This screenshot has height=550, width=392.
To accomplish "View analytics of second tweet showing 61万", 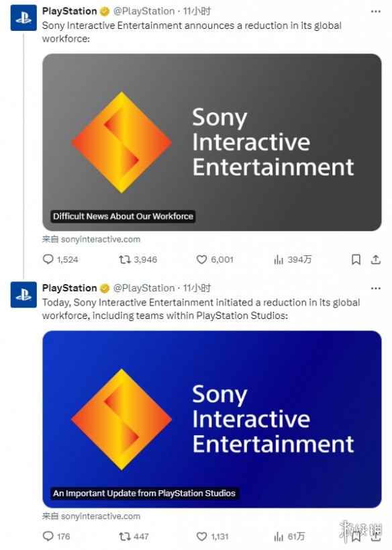I will (x=289, y=537).
